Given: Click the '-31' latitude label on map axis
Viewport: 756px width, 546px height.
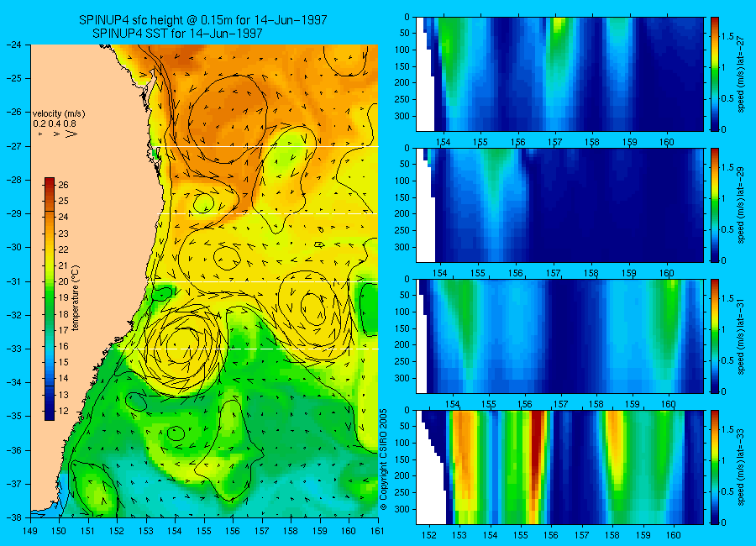Looking at the screenshot, I should coord(13,281).
